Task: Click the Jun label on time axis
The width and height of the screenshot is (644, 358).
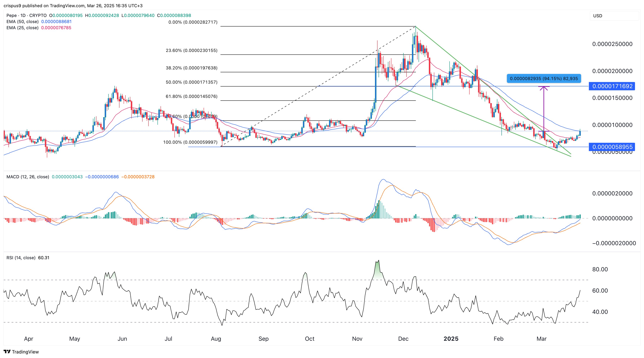Action: click(122, 339)
